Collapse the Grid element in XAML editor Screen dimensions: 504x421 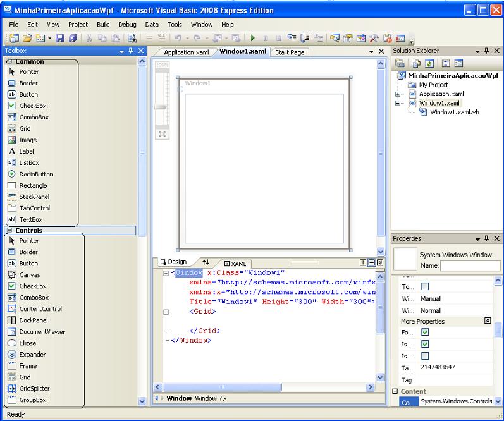166,312
